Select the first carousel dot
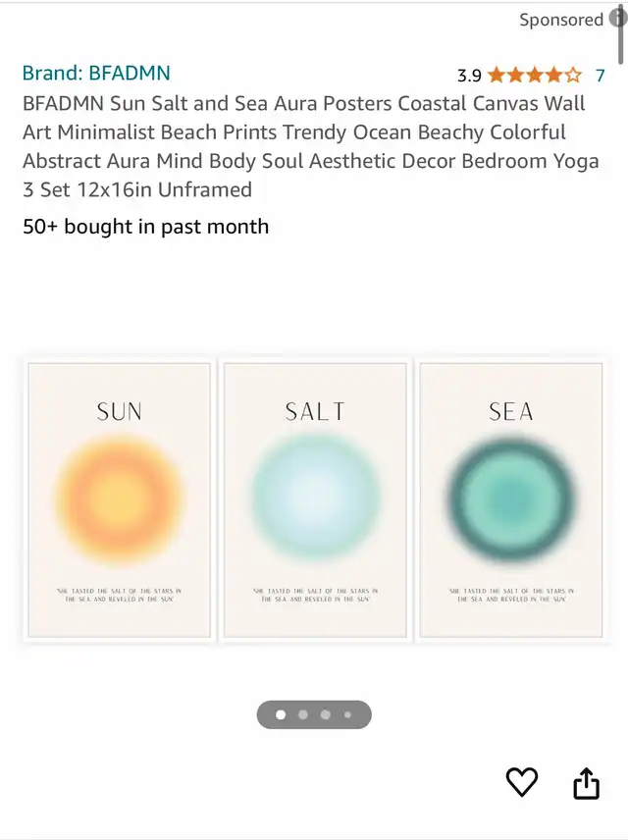Screen dimensions: 628x840 pyautogui.click(x=281, y=714)
